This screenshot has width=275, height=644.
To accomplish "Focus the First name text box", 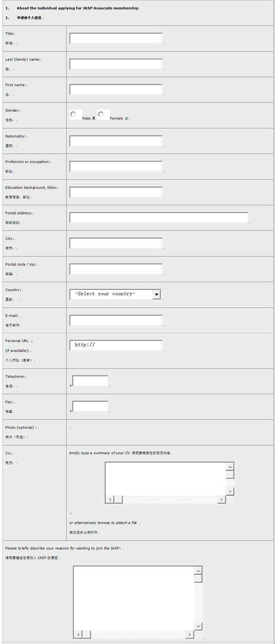I will (x=116, y=90).
